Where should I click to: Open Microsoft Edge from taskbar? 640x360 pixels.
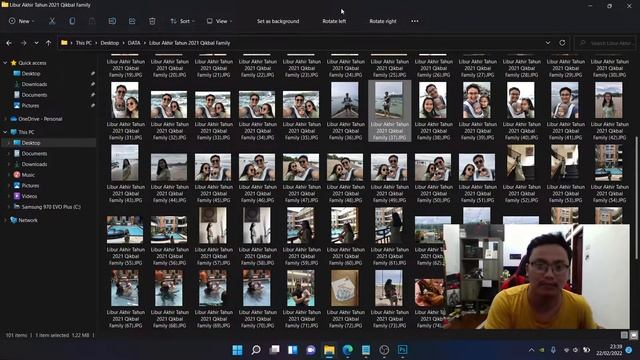(348, 350)
